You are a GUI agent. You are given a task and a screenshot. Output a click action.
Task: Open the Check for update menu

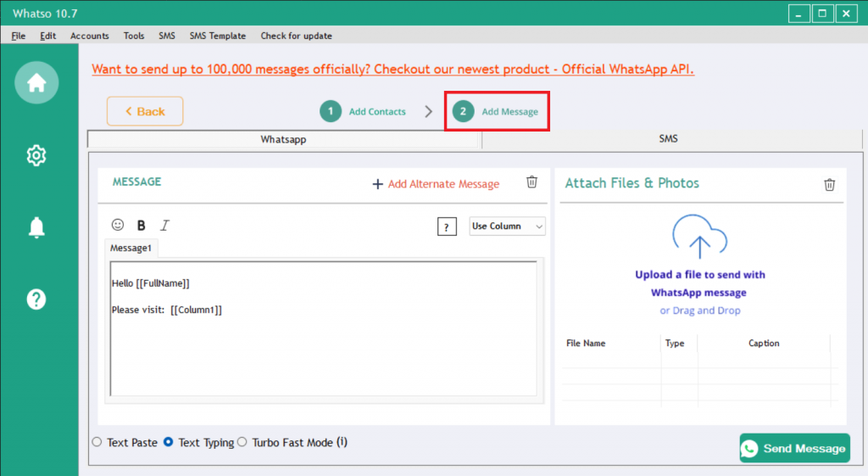(x=296, y=36)
